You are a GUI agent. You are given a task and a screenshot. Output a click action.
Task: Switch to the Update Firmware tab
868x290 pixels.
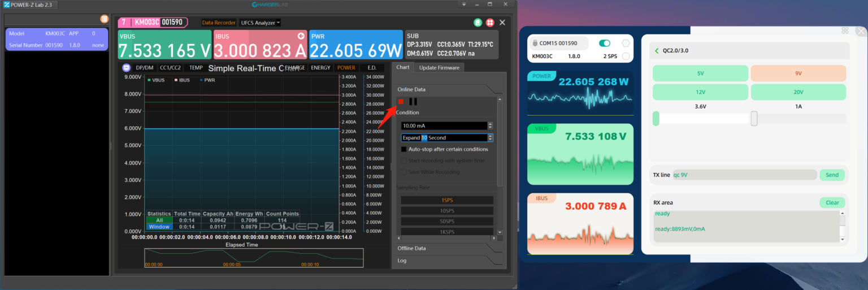point(440,67)
